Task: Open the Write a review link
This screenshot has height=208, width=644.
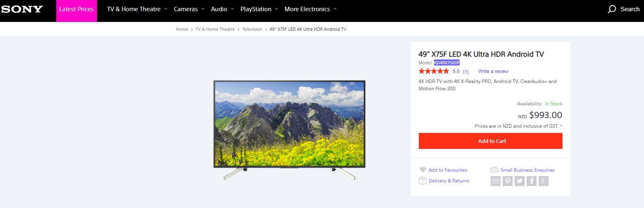Action: point(493,71)
